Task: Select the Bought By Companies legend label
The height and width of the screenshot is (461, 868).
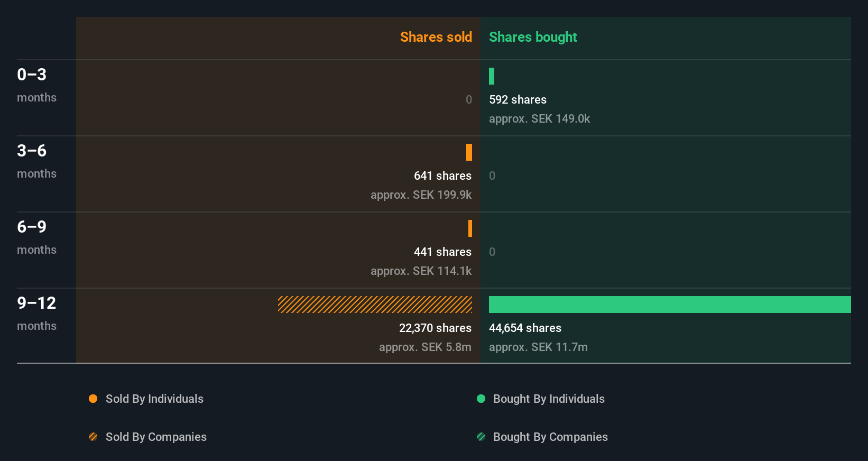Action: (550, 437)
